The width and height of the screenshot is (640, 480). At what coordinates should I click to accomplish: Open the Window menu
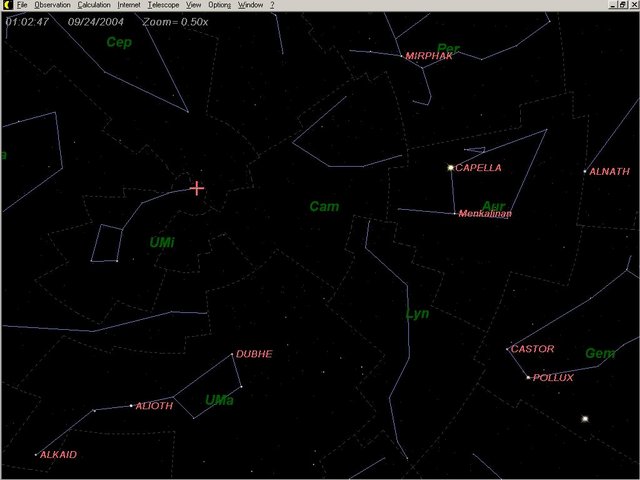(x=250, y=5)
